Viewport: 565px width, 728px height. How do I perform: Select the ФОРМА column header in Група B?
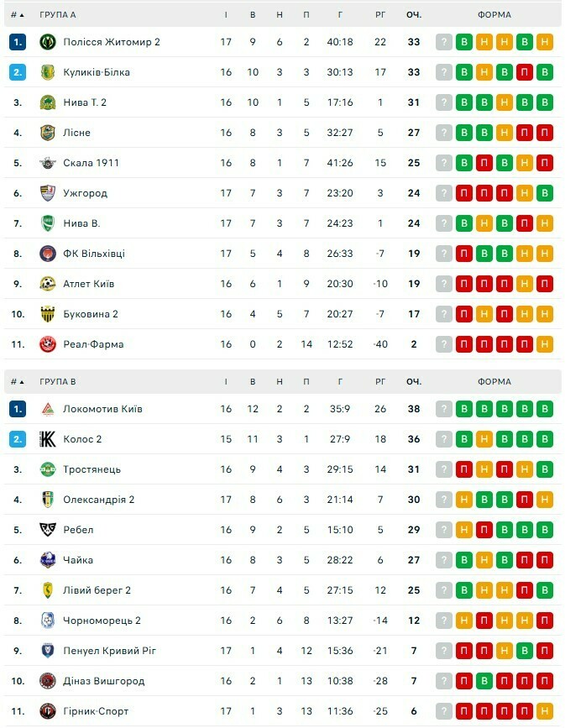pyautogui.click(x=494, y=382)
